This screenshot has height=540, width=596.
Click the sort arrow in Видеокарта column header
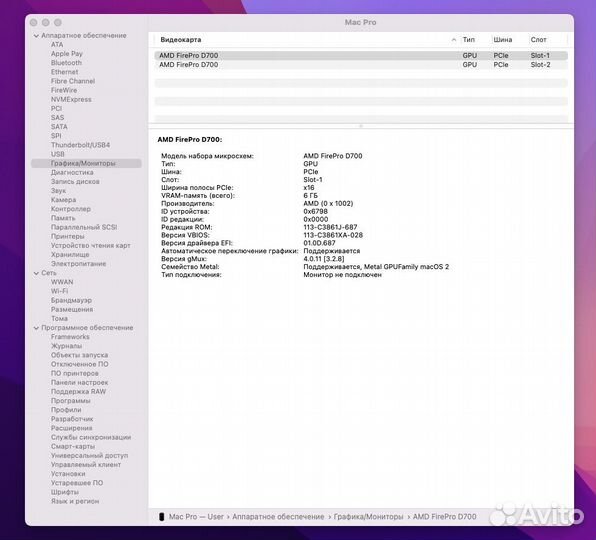click(x=453, y=40)
